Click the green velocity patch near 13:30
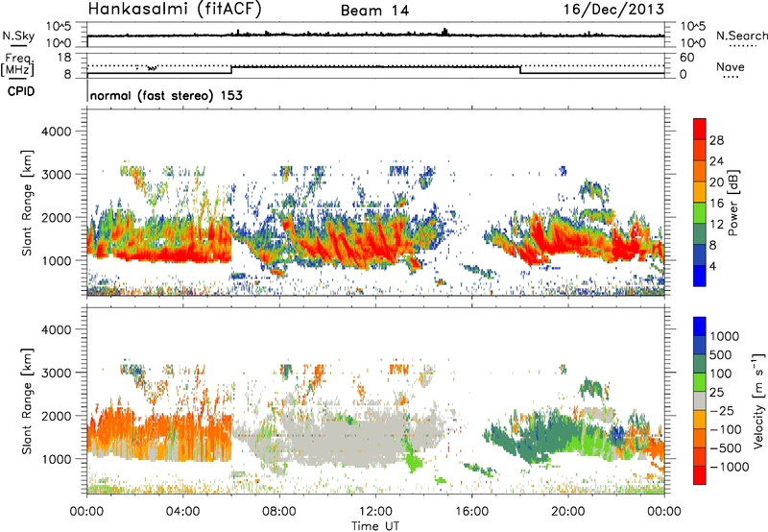 [x=414, y=461]
